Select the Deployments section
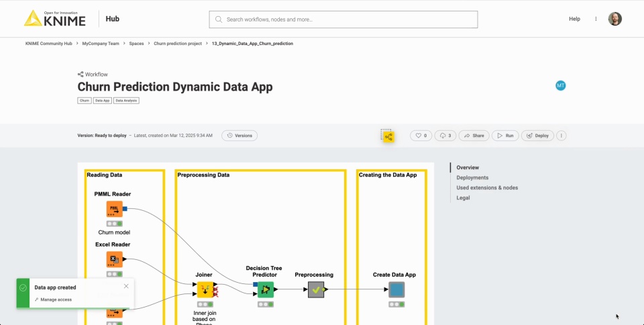Screen dimensions: 644x325 coord(472,177)
